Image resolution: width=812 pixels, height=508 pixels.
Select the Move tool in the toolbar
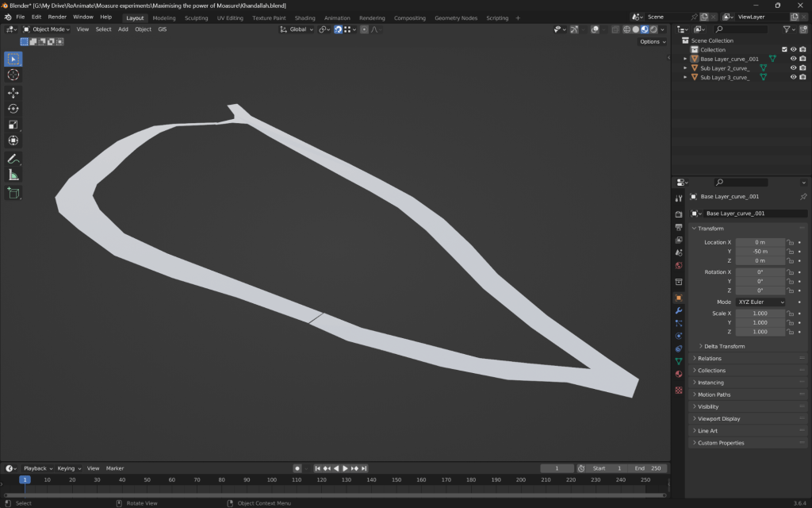[13, 93]
